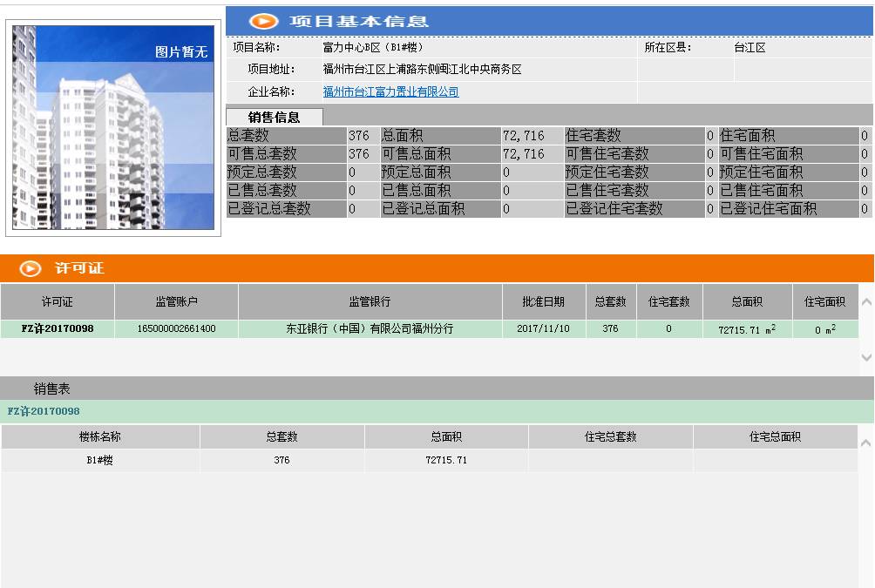The width and height of the screenshot is (875, 588).
Task: Click the 东亚银行（中国）有限公司福州分行 bank cell
Action: (368, 328)
